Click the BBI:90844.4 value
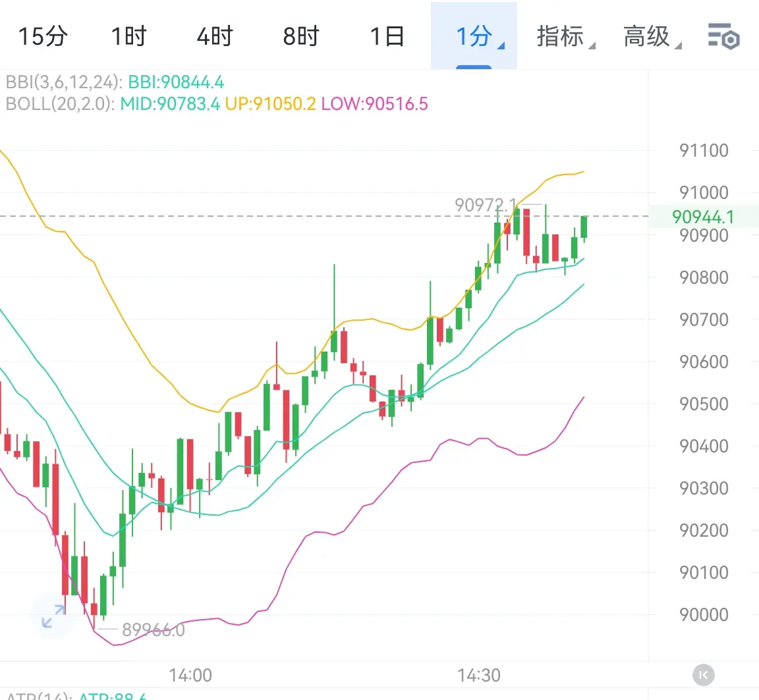 pos(176,82)
